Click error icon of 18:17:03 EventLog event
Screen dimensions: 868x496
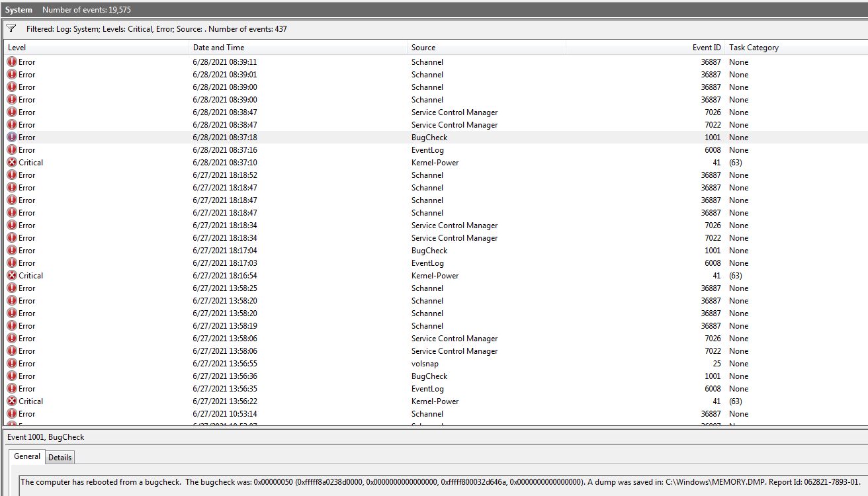click(x=12, y=263)
